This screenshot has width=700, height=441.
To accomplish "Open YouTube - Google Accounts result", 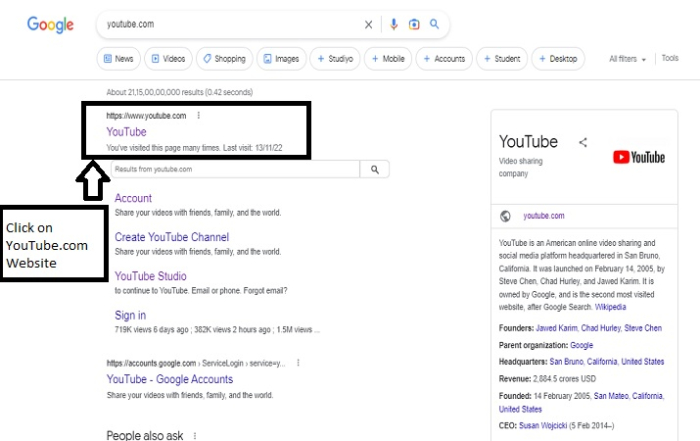I will pos(170,379).
